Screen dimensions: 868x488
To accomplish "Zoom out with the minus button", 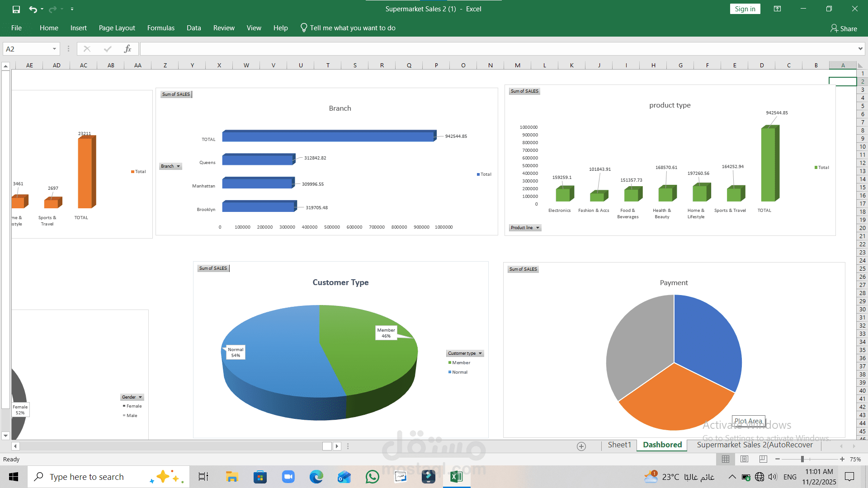I will point(778,459).
